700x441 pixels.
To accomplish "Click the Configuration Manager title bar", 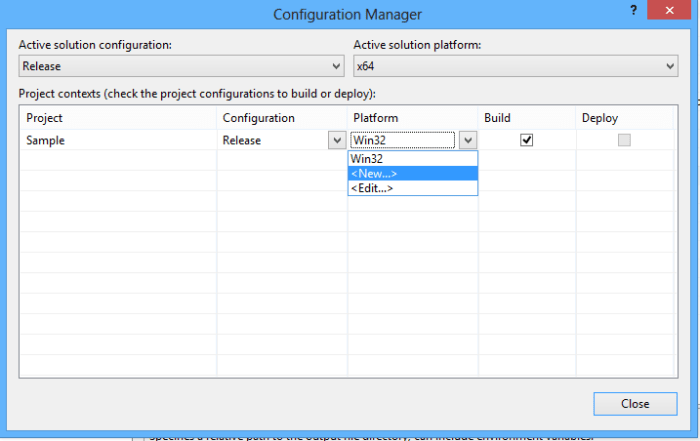I will pyautogui.click(x=348, y=14).
